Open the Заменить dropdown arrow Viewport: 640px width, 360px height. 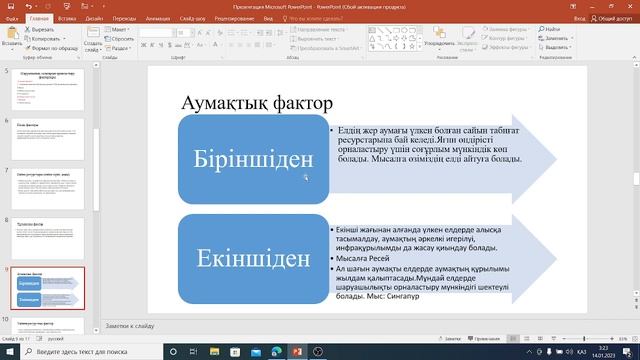coord(572,38)
